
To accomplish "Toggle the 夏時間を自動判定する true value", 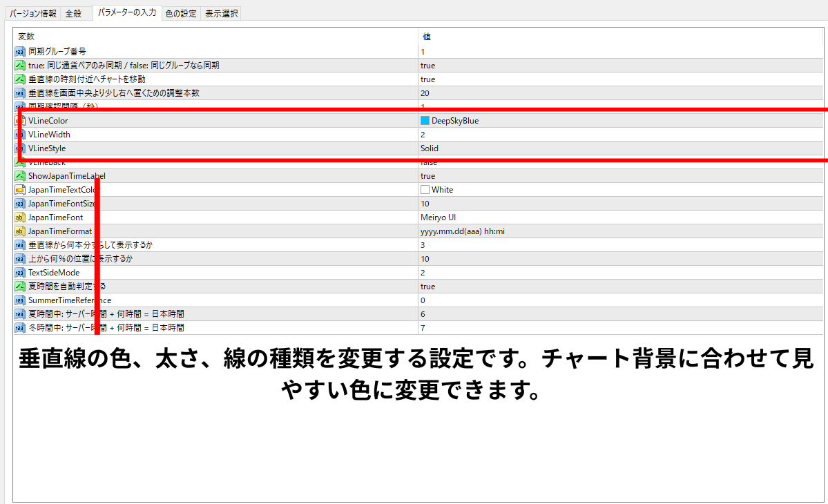I will 427,287.
